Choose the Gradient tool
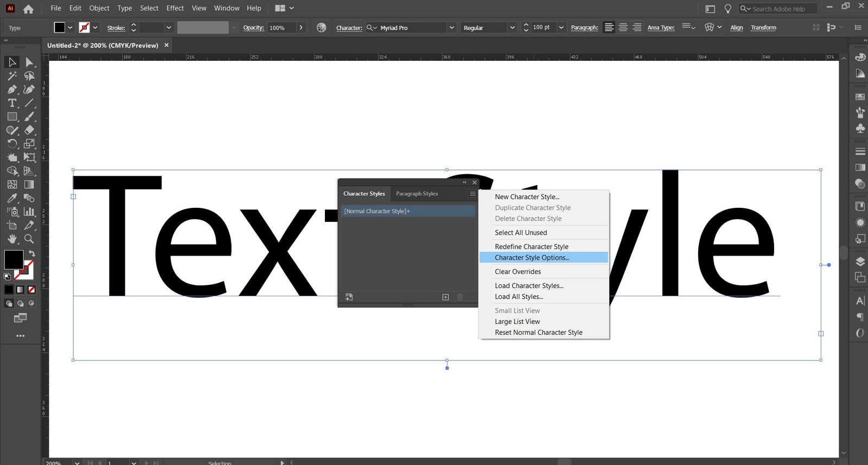Image resolution: width=868 pixels, height=465 pixels. click(x=29, y=184)
